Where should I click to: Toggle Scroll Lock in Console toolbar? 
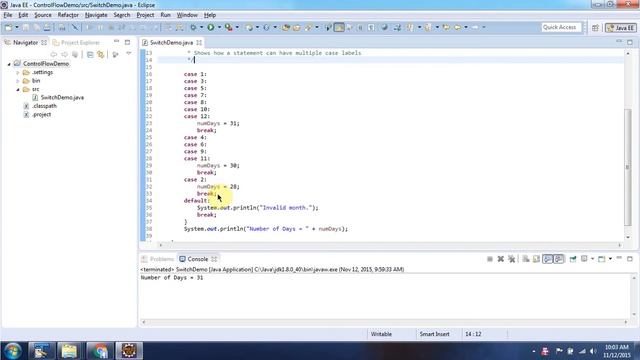point(536,259)
